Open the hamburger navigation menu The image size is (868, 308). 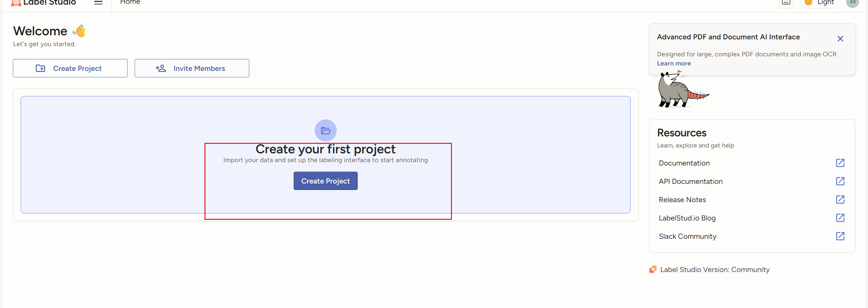[x=98, y=2]
